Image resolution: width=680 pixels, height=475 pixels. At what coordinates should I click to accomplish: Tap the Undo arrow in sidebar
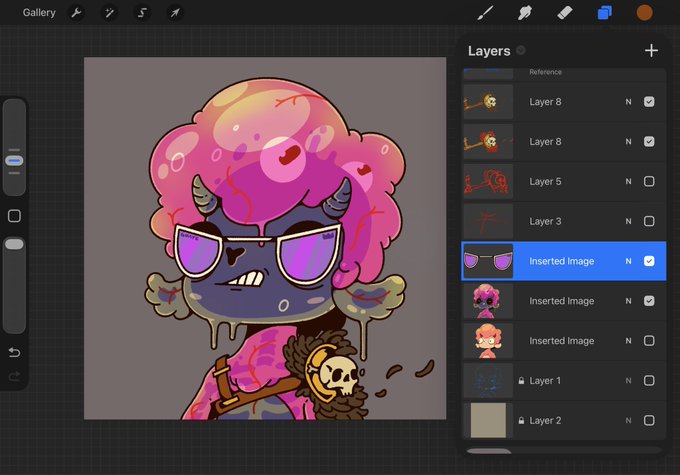pos(14,352)
